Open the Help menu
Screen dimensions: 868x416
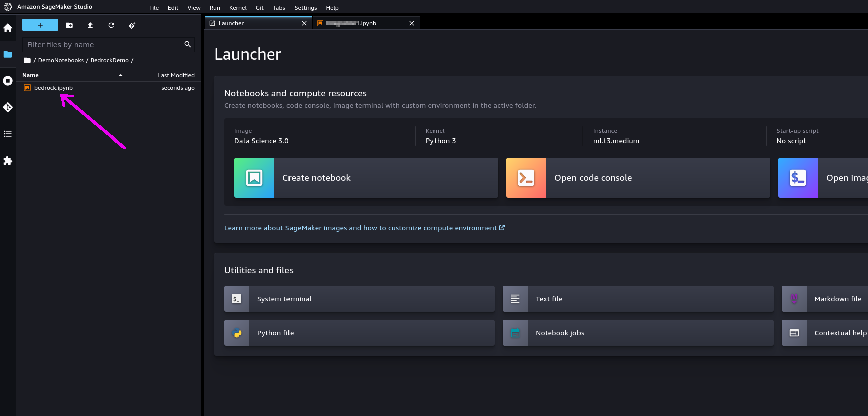coord(332,8)
